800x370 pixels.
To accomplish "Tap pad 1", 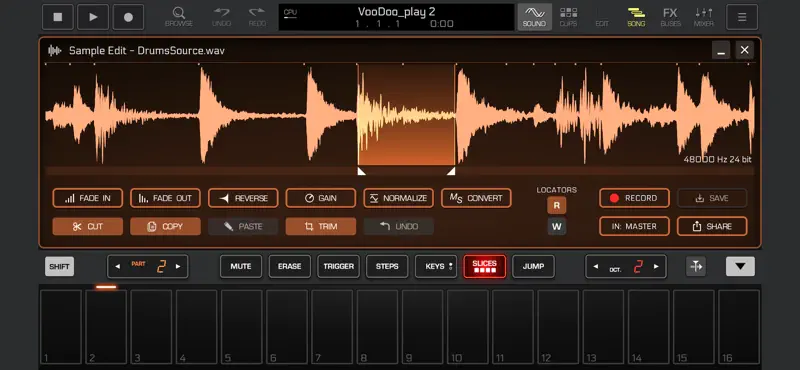I will 61,327.
